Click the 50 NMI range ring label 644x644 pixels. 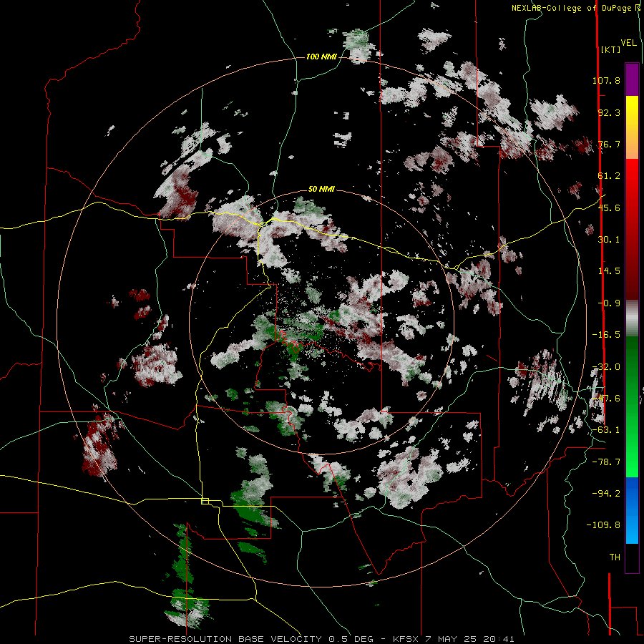point(321,190)
